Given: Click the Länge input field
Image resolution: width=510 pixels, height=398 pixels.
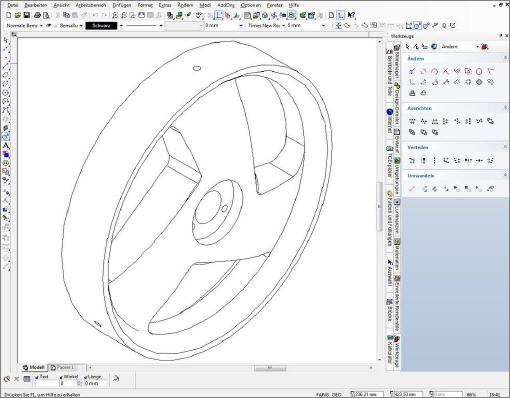Looking at the screenshot, I should point(94,384).
